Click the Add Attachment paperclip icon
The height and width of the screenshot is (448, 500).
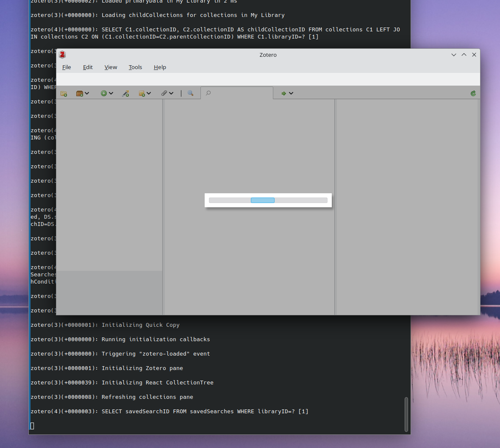[x=164, y=93]
